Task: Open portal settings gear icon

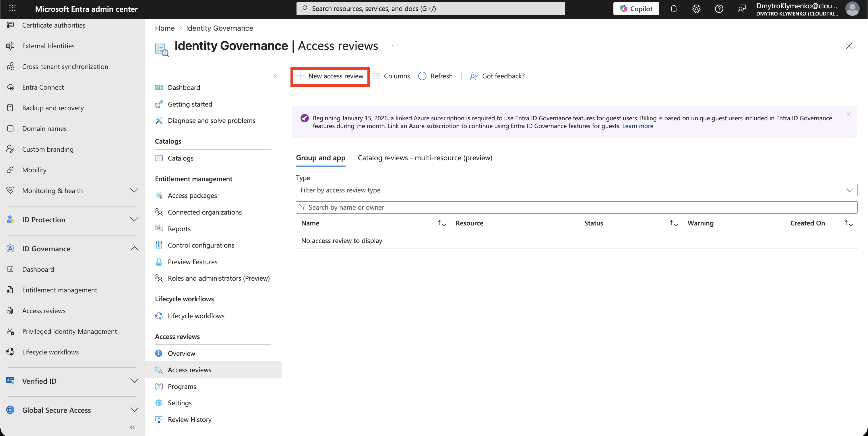Action: pos(696,9)
